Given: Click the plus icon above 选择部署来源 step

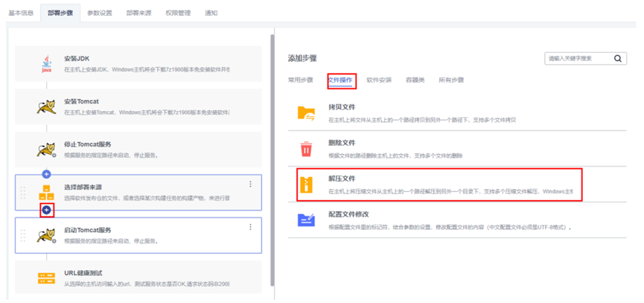Looking at the screenshot, I should coord(46,174).
